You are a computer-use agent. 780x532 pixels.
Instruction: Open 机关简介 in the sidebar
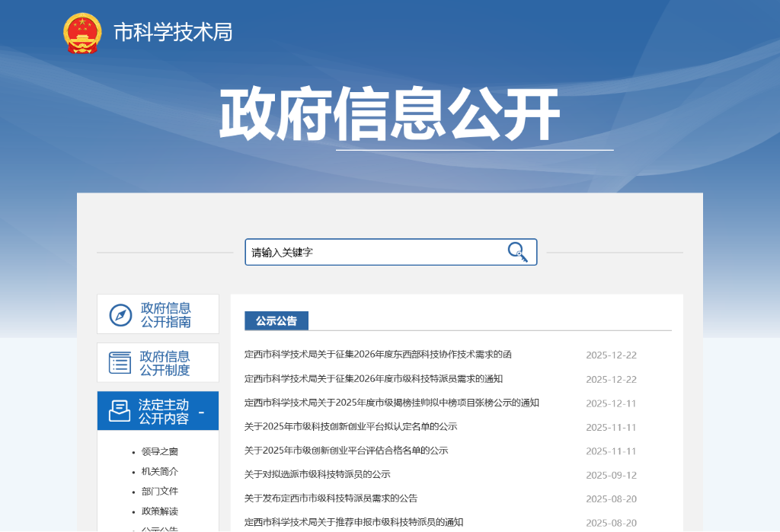click(159, 471)
